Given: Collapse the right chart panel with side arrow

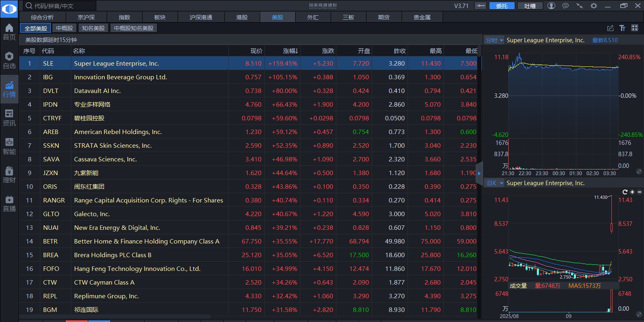Looking at the screenshot, I should pyautogui.click(x=479, y=173).
